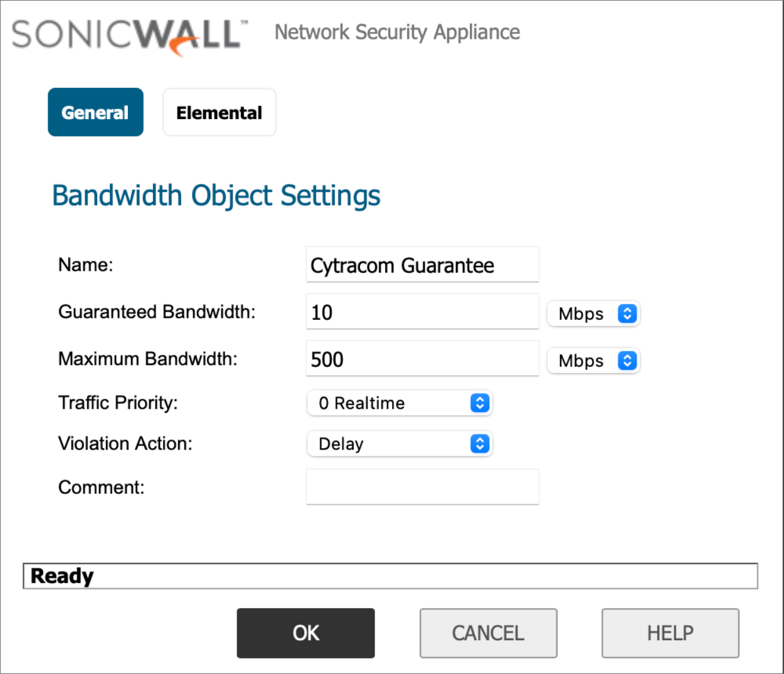Open the Guaranteed Bandwidth unit dropdown
The image size is (784, 674).
(x=593, y=313)
